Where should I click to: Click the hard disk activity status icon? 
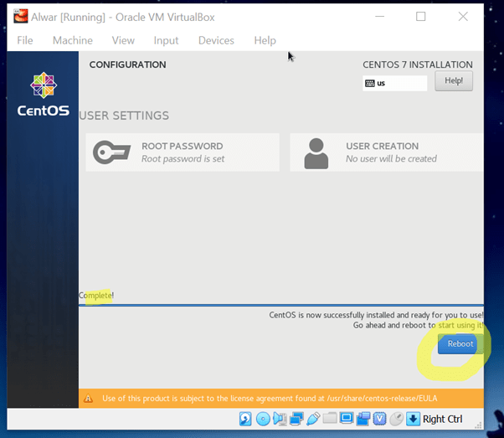[x=245, y=419]
